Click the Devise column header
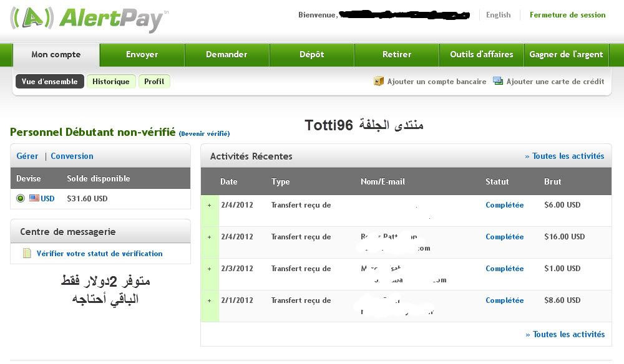 (29, 178)
